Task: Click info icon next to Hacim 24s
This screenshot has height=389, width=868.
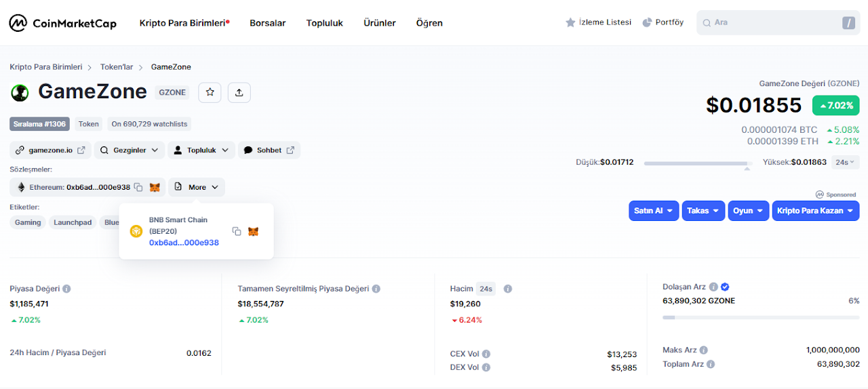Action: click(508, 289)
